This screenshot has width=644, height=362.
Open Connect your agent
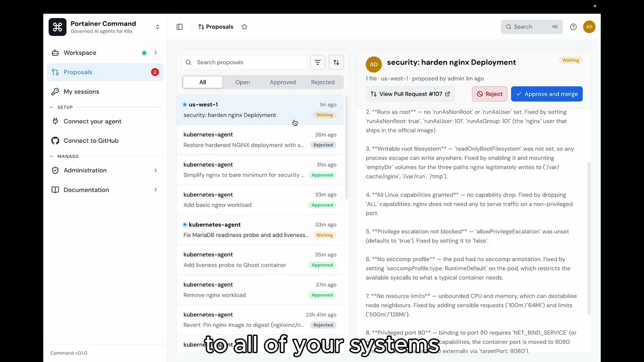coord(105,122)
